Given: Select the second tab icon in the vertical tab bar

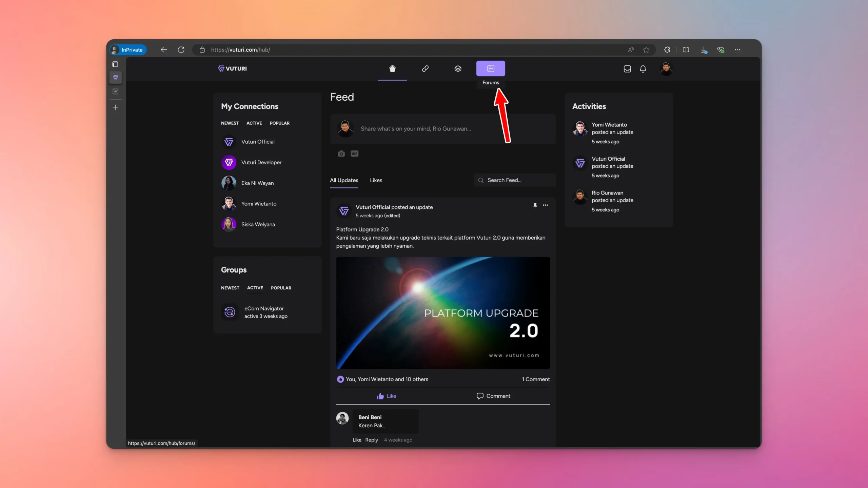Looking at the screenshot, I should [116, 91].
